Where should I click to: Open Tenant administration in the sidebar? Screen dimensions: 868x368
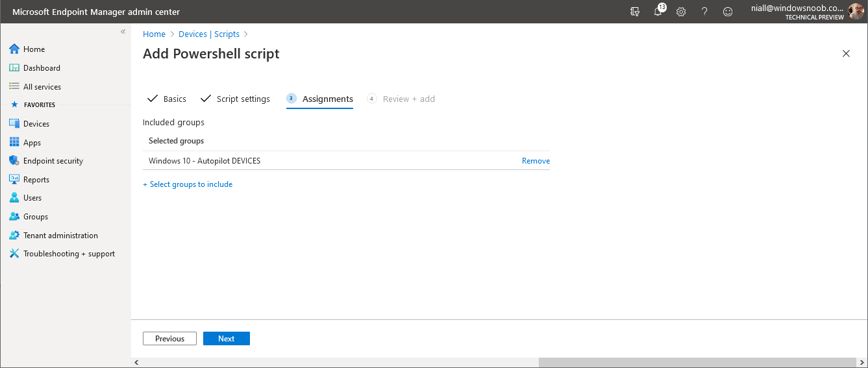pyautogui.click(x=60, y=236)
